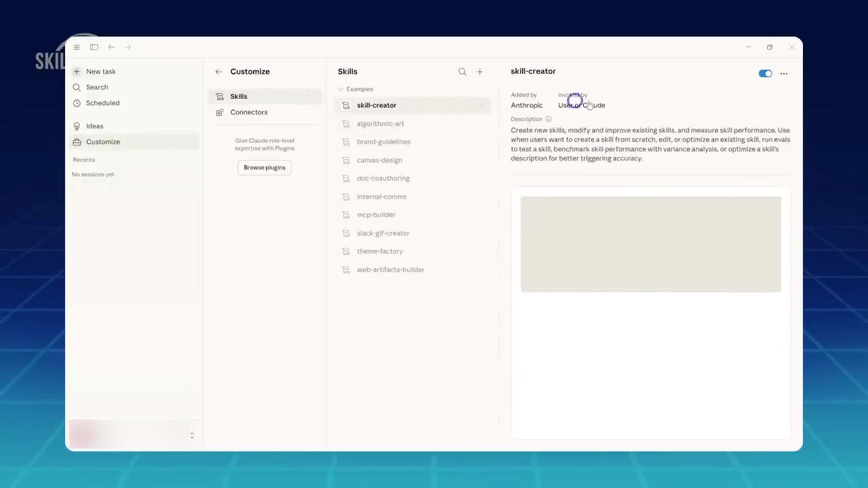Open Ideas in the sidebar
Screen dimensions: 868x488
(x=133, y=126)
